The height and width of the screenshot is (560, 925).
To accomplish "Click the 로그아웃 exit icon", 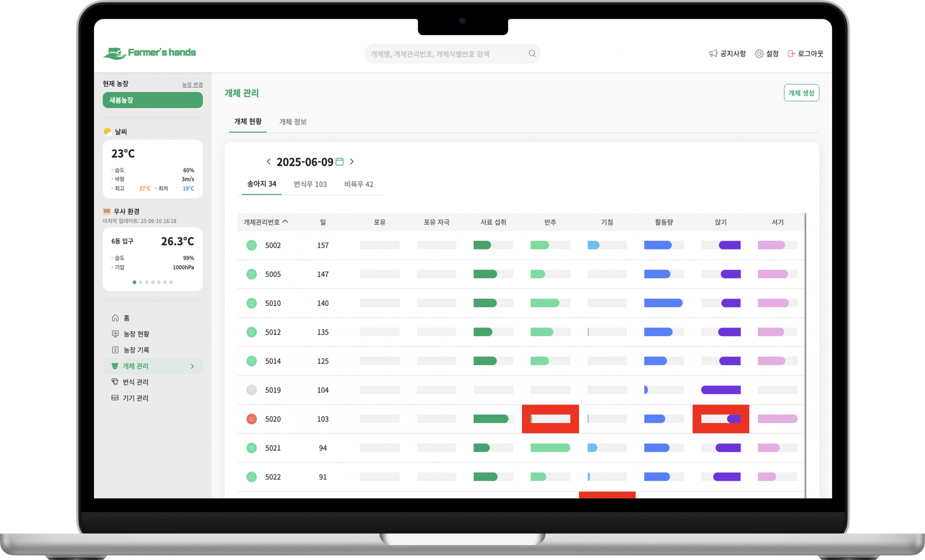I will pos(791,53).
